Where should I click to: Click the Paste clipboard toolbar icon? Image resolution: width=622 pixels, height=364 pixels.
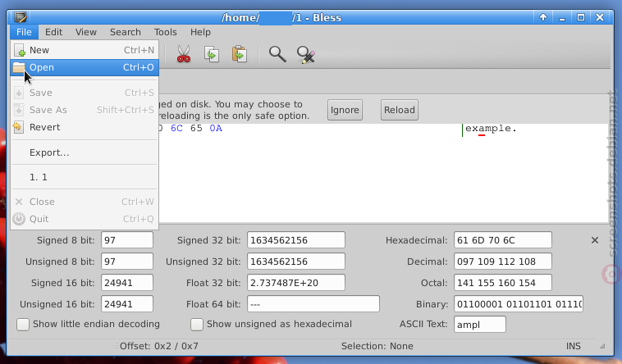240,54
